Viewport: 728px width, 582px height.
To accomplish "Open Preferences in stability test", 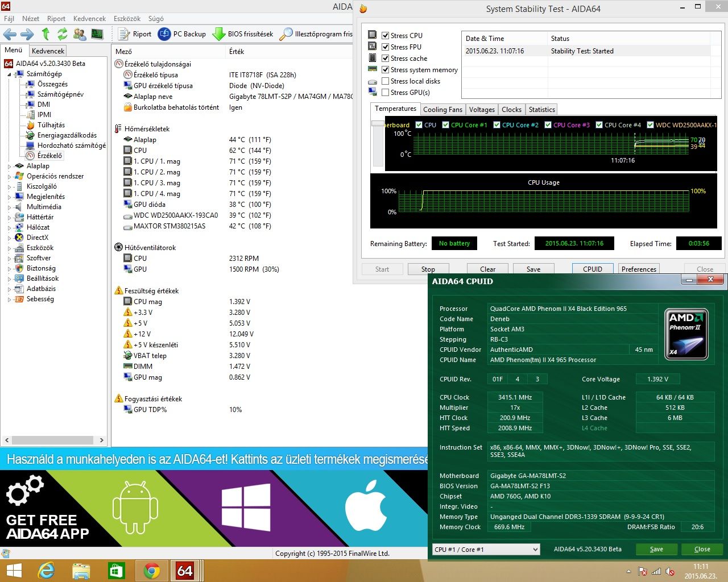I will click(639, 269).
